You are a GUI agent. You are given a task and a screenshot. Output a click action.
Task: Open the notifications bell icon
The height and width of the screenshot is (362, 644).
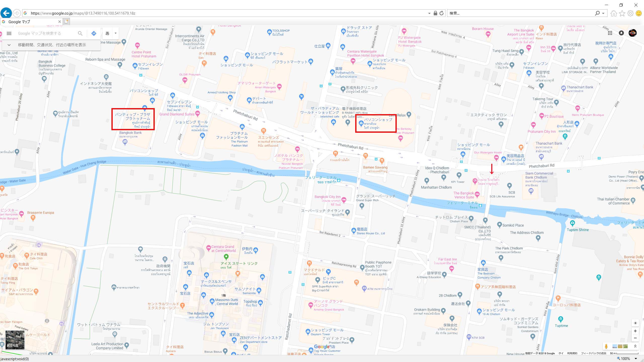(x=621, y=33)
